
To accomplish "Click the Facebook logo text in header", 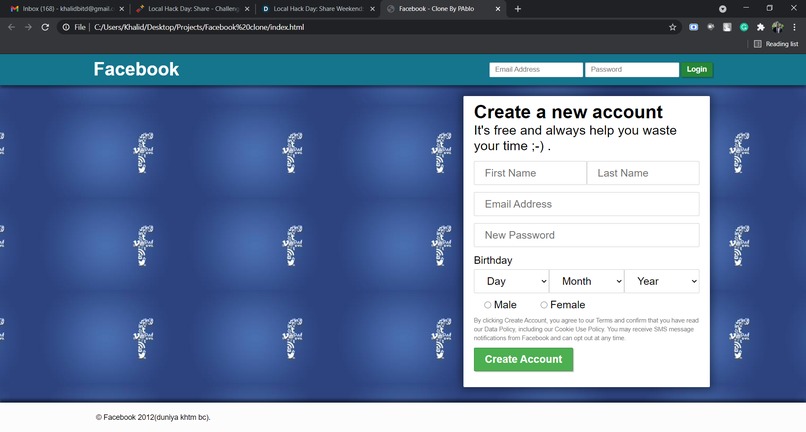I will (x=136, y=69).
